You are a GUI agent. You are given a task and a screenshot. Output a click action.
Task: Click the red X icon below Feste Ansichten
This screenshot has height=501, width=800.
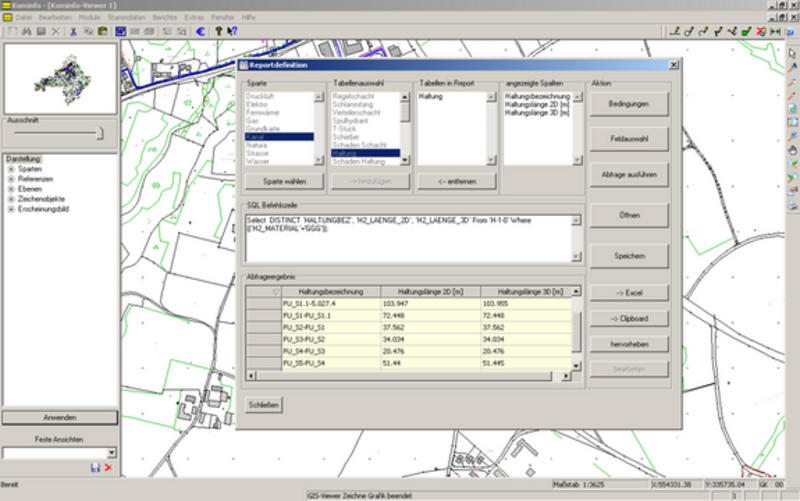pyautogui.click(x=108, y=468)
